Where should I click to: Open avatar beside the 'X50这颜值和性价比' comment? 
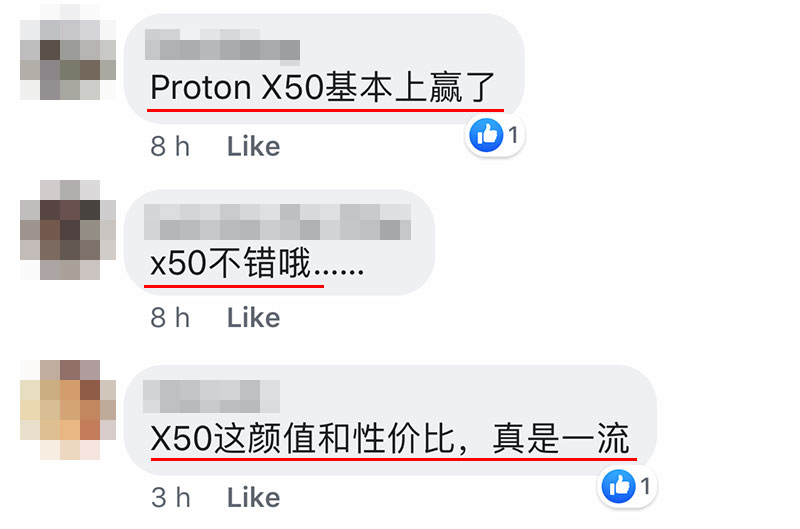tap(68, 410)
